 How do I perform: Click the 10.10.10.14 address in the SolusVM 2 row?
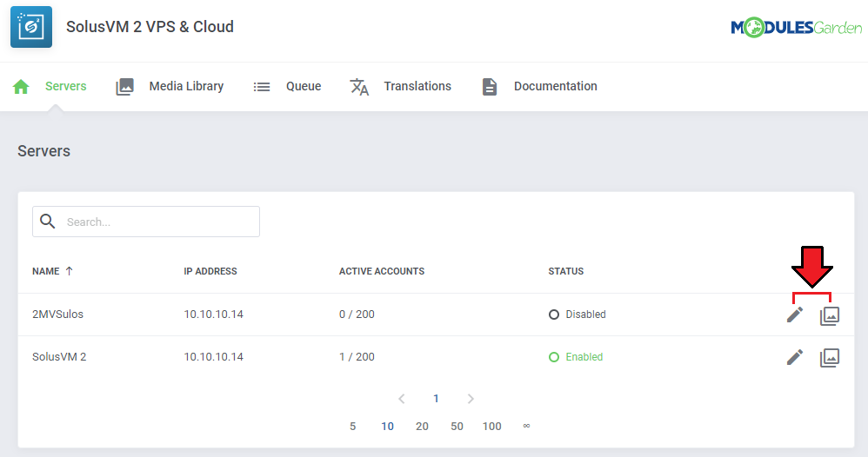tap(214, 357)
